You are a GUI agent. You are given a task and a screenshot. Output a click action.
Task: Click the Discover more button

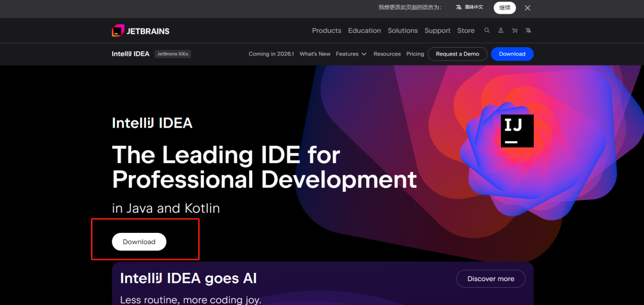click(491, 279)
